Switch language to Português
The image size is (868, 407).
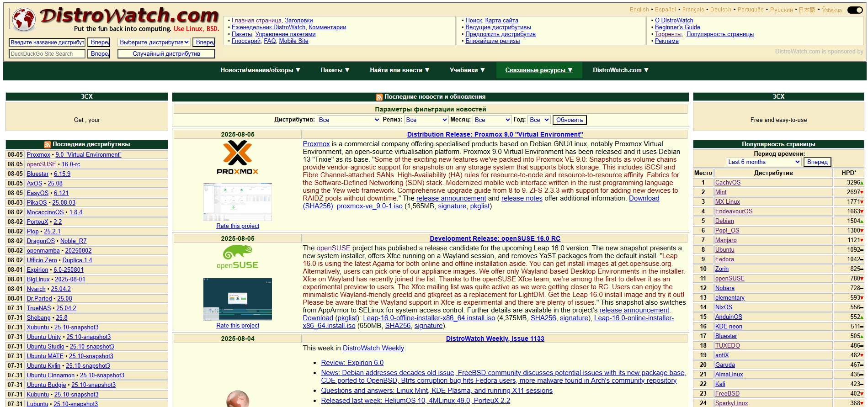click(x=751, y=10)
